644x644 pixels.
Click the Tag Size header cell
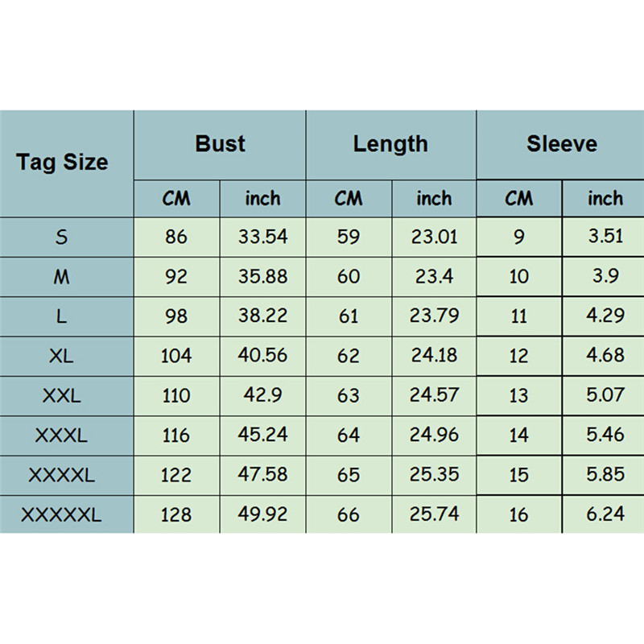pyautogui.click(x=62, y=163)
